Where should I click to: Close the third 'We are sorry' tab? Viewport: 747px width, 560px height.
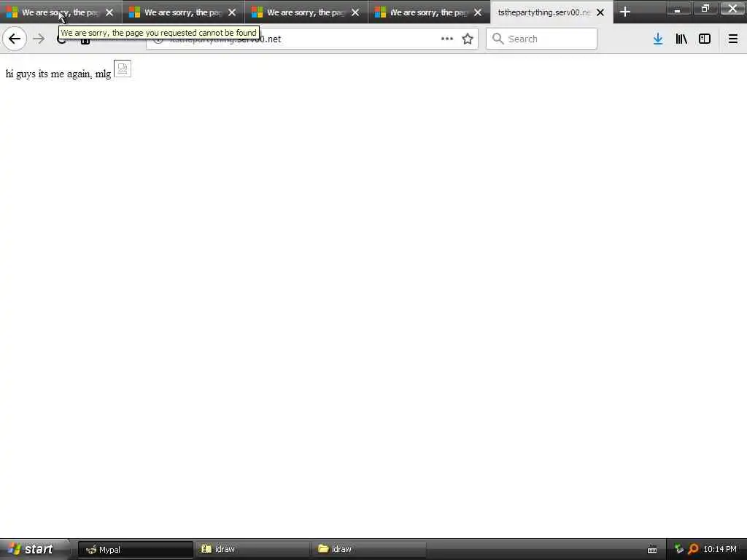(355, 12)
